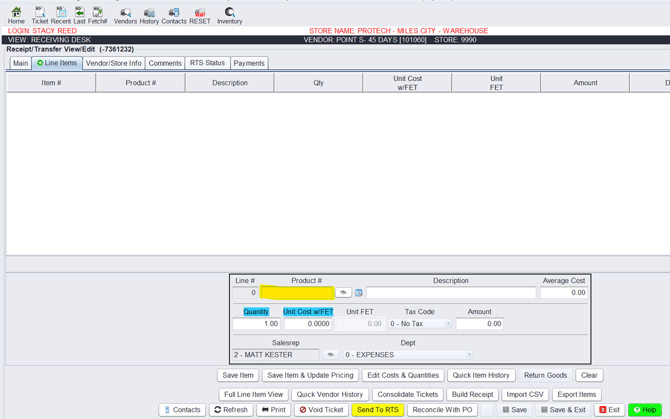
Task: Click the Fetch# toolbar icon
Action: pos(98,14)
